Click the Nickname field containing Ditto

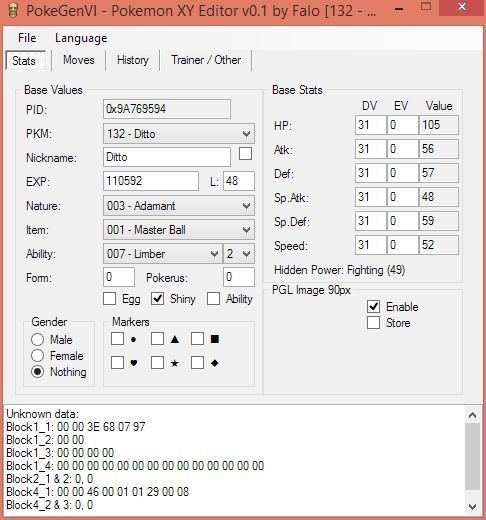click(x=167, y=157)
